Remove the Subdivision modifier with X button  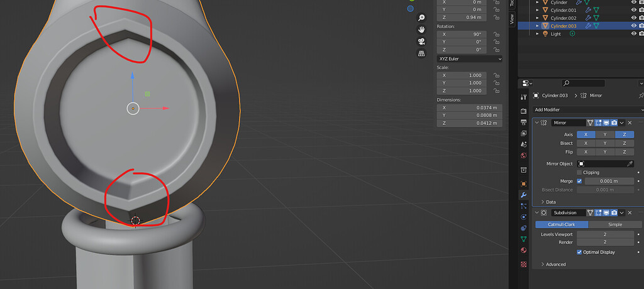click(630, 212)
